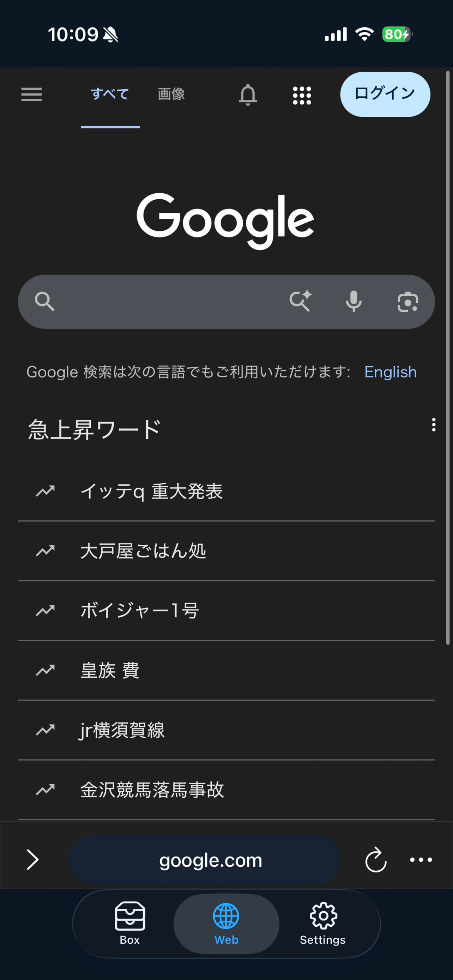
Task: Expand the forward chevron beside address bar
Action: [x=33, y=860]
